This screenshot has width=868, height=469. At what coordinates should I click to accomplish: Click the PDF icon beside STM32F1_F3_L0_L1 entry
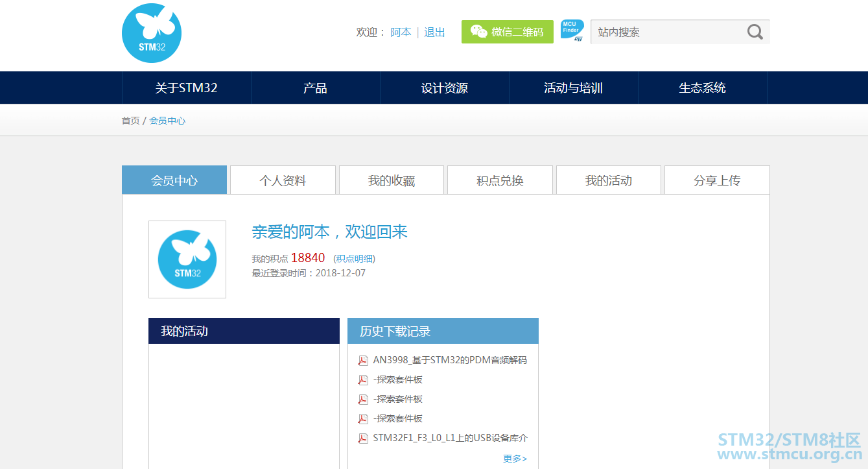[363, 439]
